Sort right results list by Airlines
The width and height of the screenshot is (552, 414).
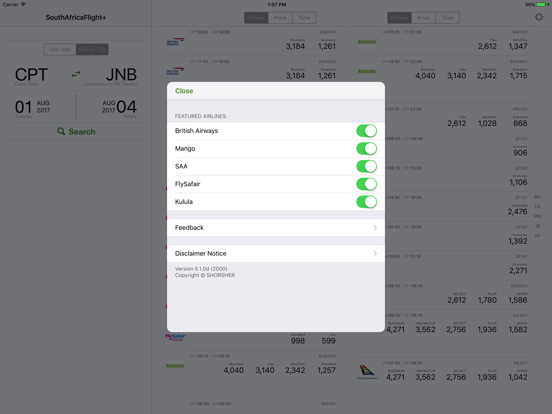(x=399, y=18)
